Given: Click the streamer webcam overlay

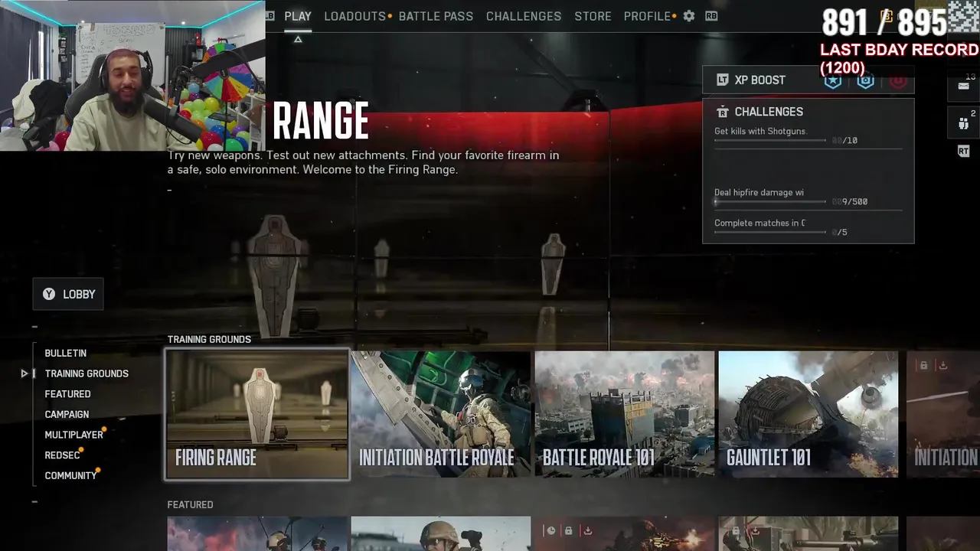Looking at the screenshot, I should click(x=132, y=75).
